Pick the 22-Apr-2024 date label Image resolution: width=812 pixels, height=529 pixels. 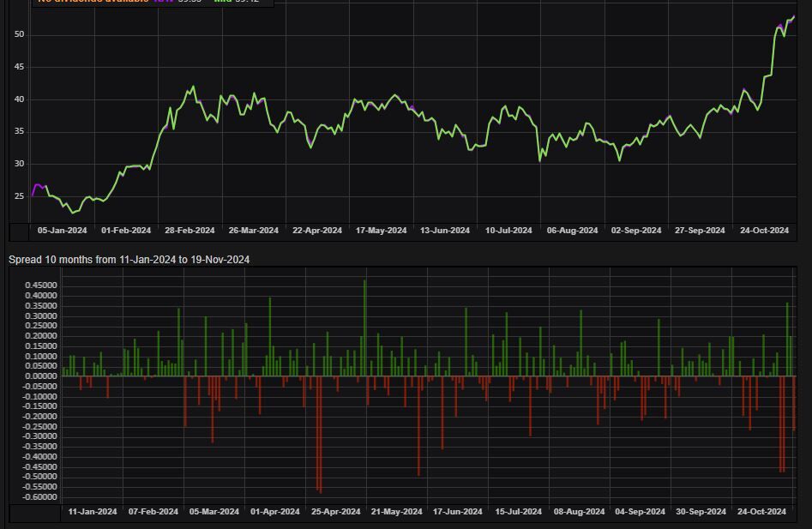click(317, 231)
